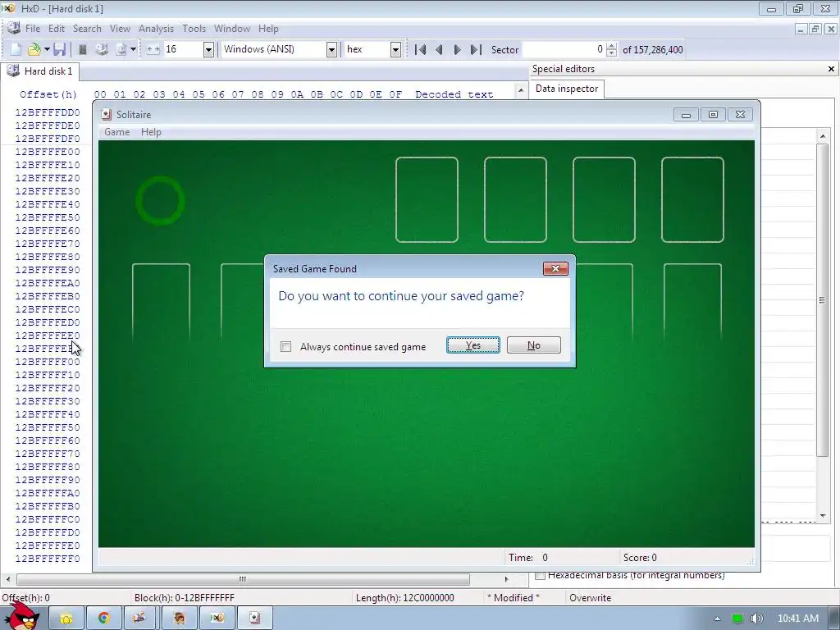Open the Start button with Angry Birds icon

(x=23, y=616)
